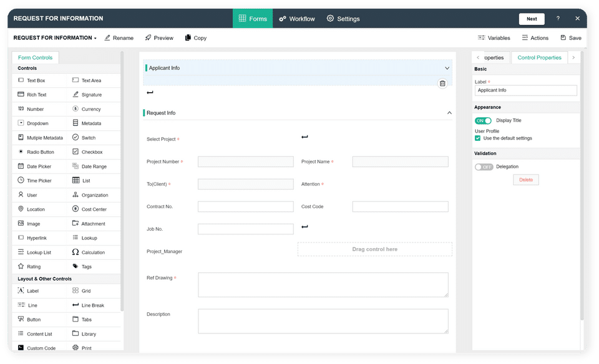Click the Label input with Applicant Info
This screenshot has height=364, width=599.
525,90
